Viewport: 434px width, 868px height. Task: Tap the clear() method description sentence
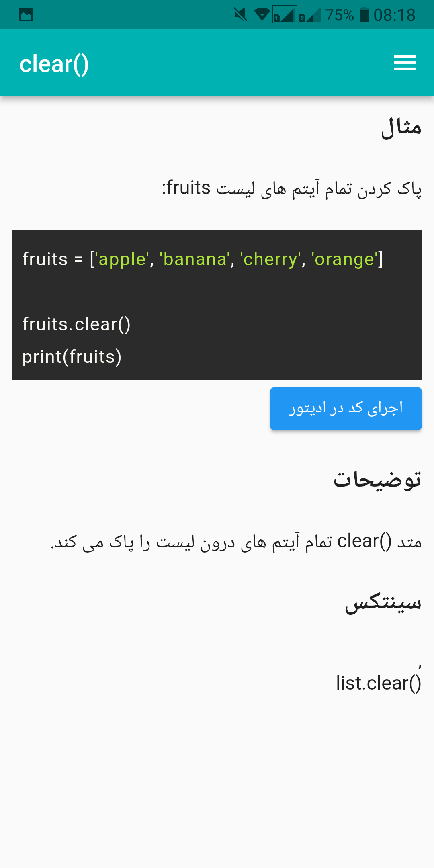(x=236, y=542)
